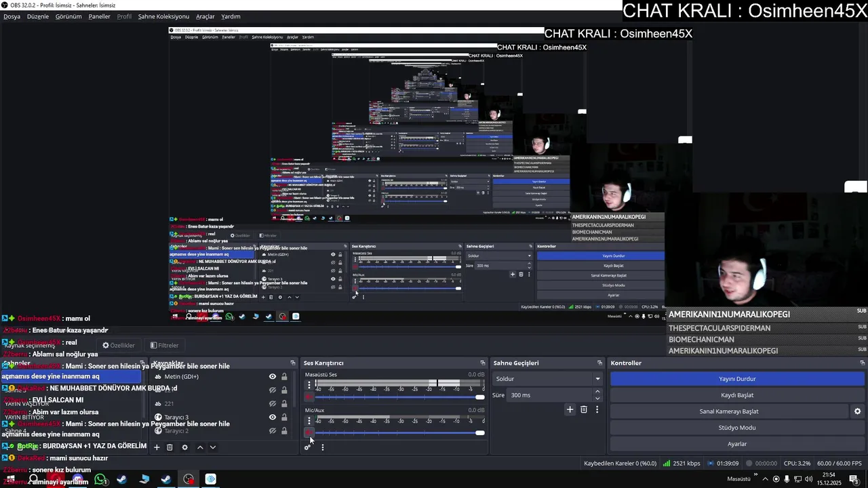This screenshot has width=868, height=488.
Task: Open the Yardım menu
Action: click(231, 16)
